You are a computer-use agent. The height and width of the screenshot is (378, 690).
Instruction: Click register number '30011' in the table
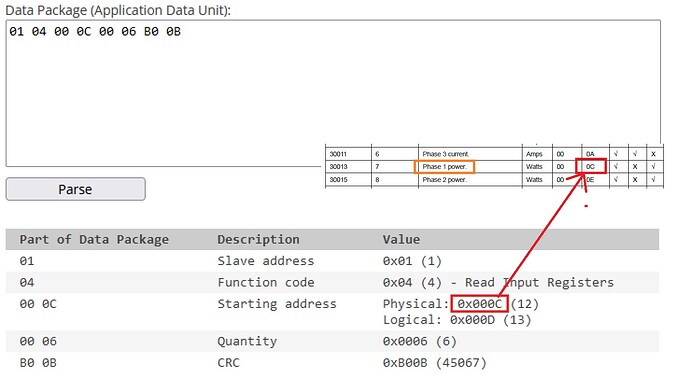338,154
